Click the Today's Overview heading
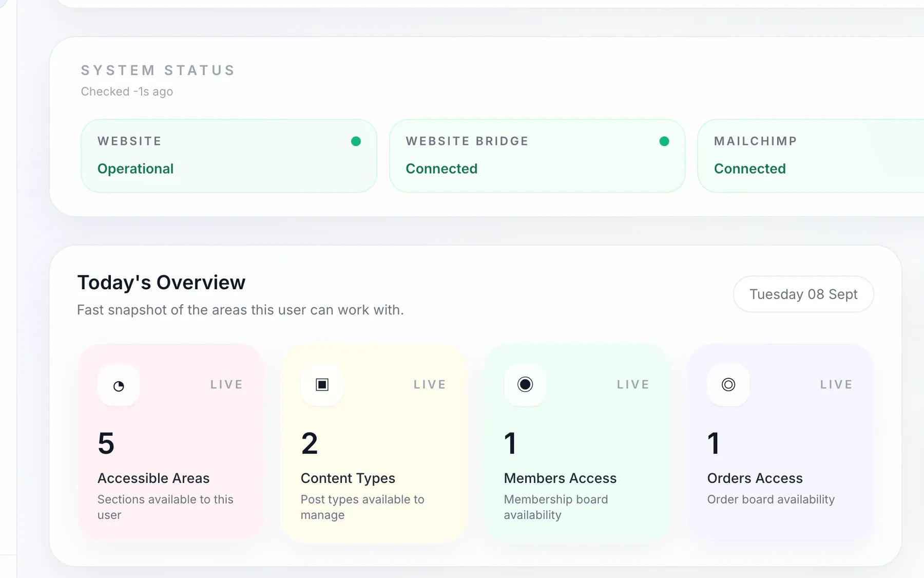 [161, 283]
